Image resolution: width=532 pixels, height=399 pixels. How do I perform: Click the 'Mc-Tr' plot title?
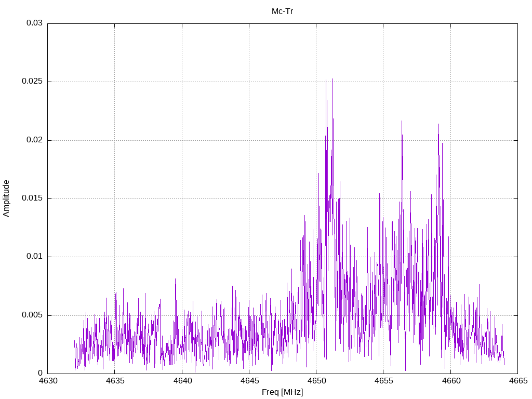tap(282, 11)
